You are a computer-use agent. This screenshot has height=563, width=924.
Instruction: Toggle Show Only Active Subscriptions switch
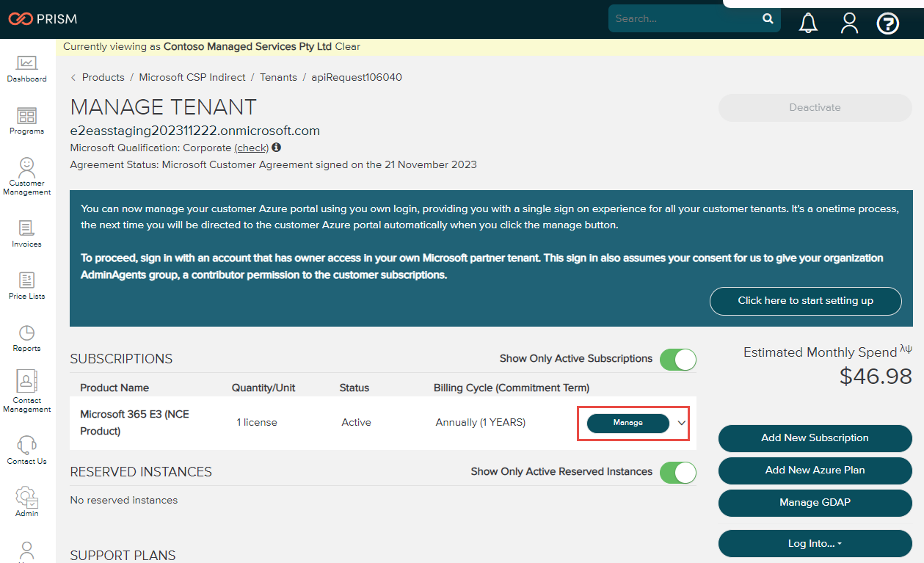pyautogui.click(x=677, y=359)
